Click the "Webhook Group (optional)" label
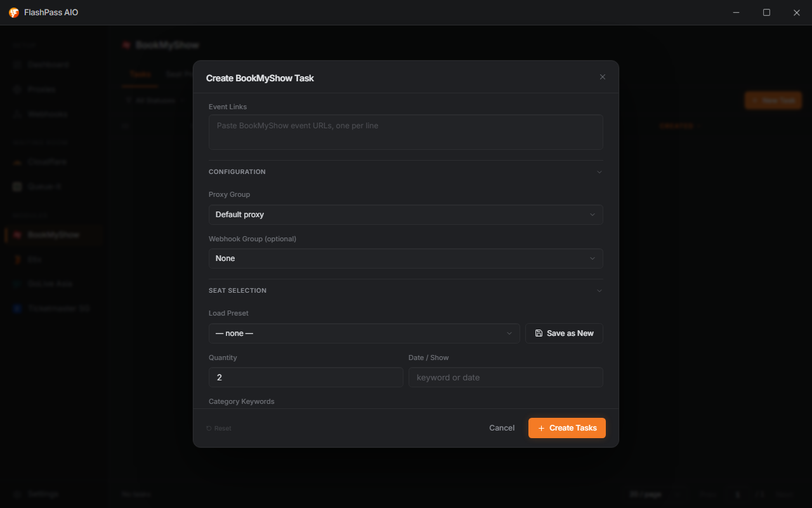 [x=252, y=239]
